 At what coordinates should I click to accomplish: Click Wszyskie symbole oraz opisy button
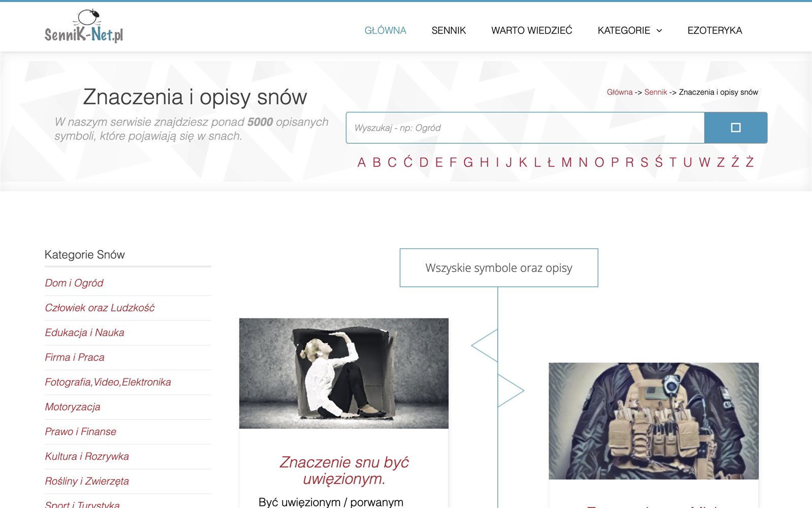(x=499, y=268)
